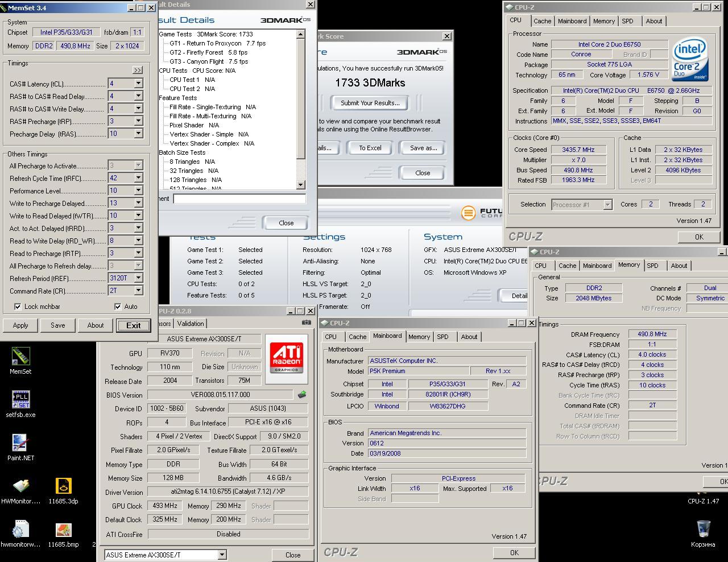This screenshot has height=562, width=728.
Task: Open the MemSet desktop icon
Action: 20,357
